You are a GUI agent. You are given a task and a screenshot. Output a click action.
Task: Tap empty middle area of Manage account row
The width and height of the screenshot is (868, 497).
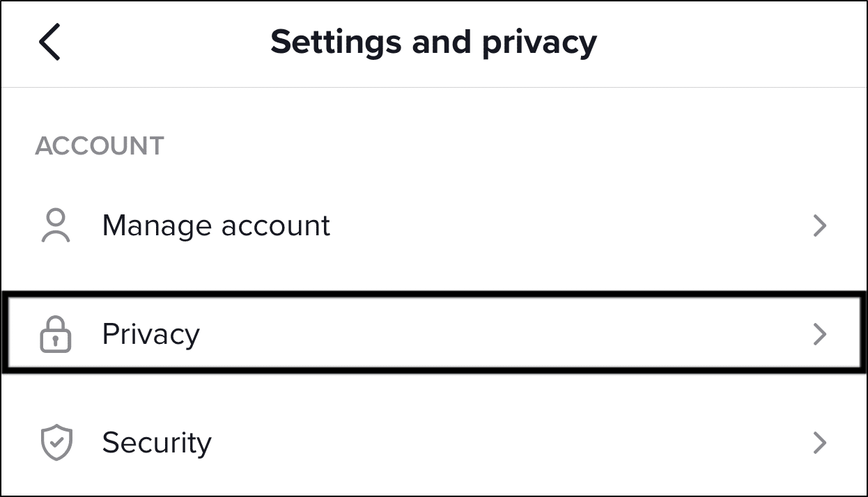point(557,226)
